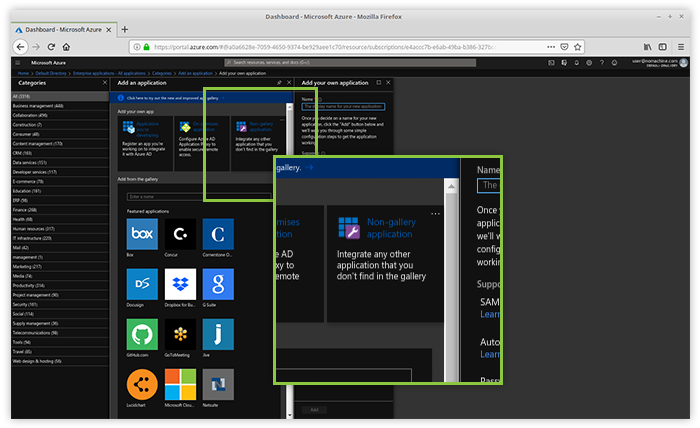Send feedback with the smiley icon

tap(614, 63)
